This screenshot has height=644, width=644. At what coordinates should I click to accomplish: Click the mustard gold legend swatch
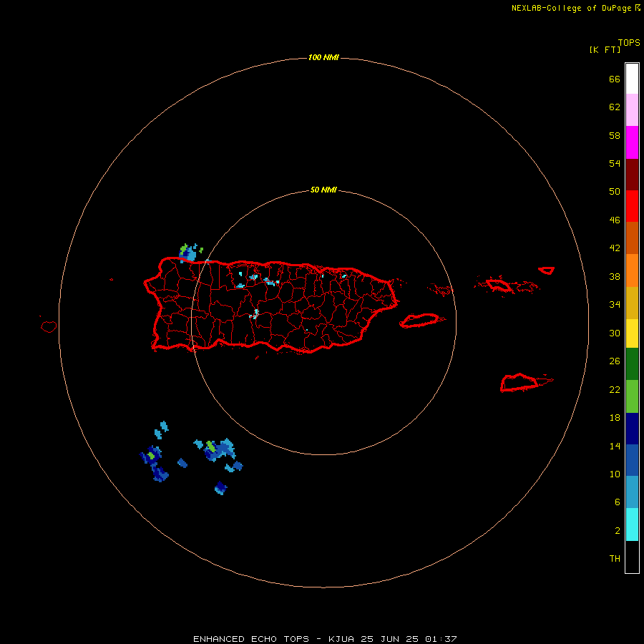pos(632,303)
